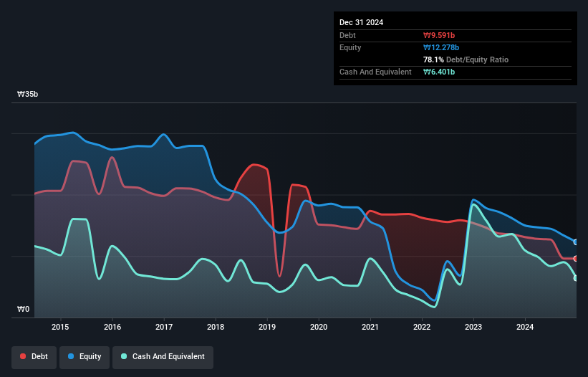Image resolution: width=588 pixels, height=377 pixels.
Task: Toggle the Equity series legend button
Action: coord(85,357)
